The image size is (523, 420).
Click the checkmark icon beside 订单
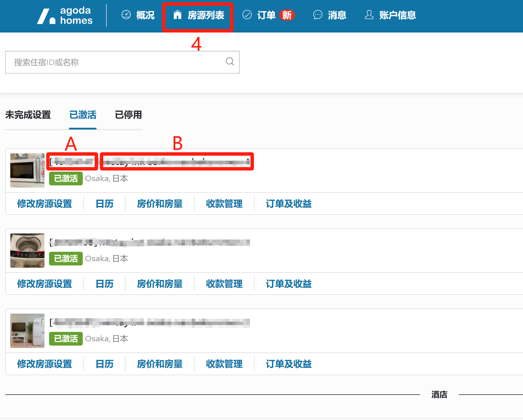click(247, 15)
